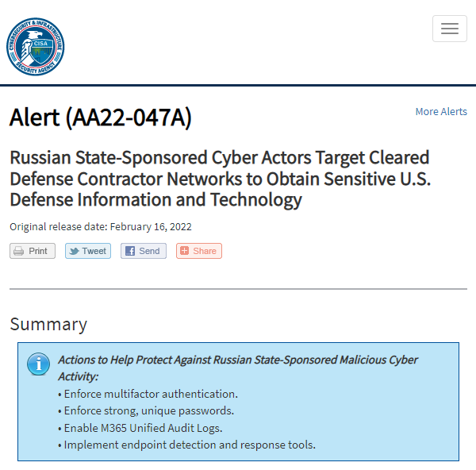This screenshot has width=476, height=470.
Task: Select the Enforce strong, unique passwords line
Action: (146, 410)
